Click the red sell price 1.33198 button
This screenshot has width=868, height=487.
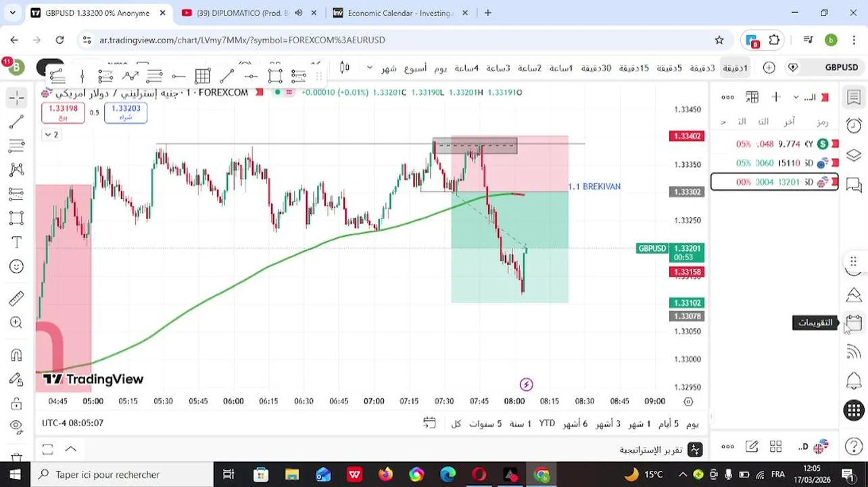pos(63,112)
